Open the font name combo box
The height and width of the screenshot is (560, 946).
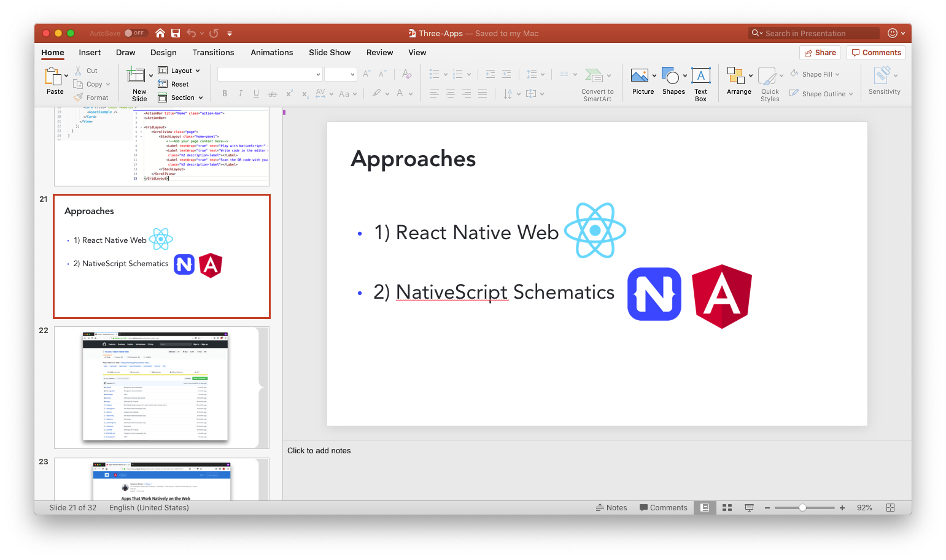tap(270, 74)
